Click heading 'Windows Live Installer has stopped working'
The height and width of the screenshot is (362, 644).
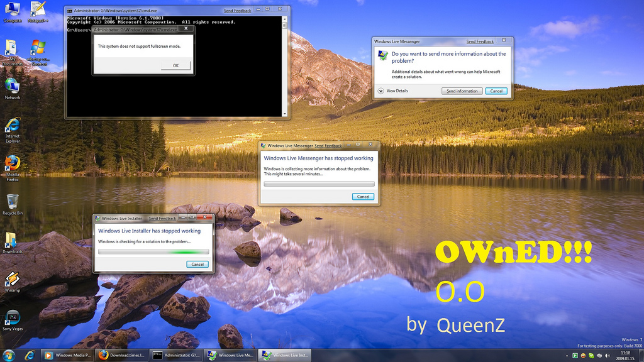[x=150, y=231]
